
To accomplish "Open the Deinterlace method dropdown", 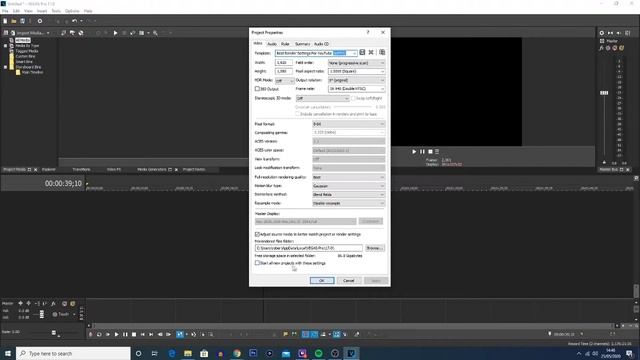I will [349, 194].
